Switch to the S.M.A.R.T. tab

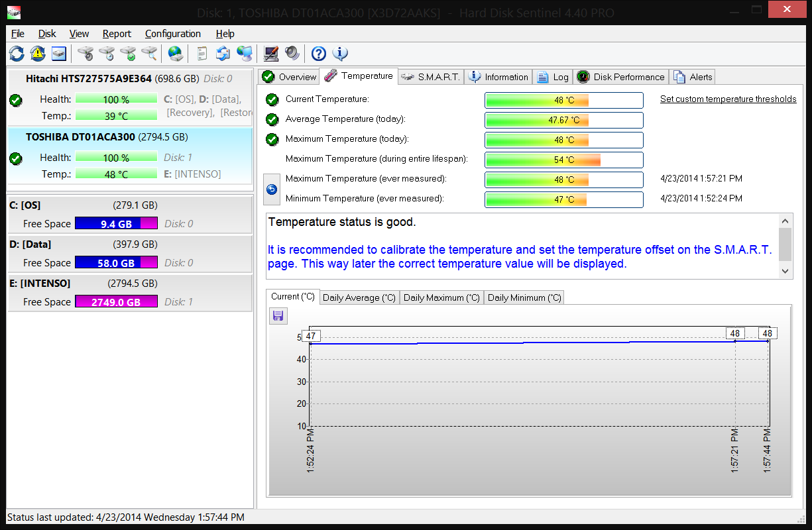pos(431,77)
